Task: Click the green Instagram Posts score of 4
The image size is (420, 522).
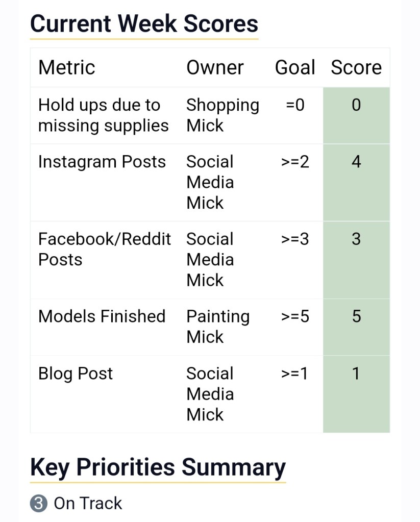Action: (x=356, y=182)
